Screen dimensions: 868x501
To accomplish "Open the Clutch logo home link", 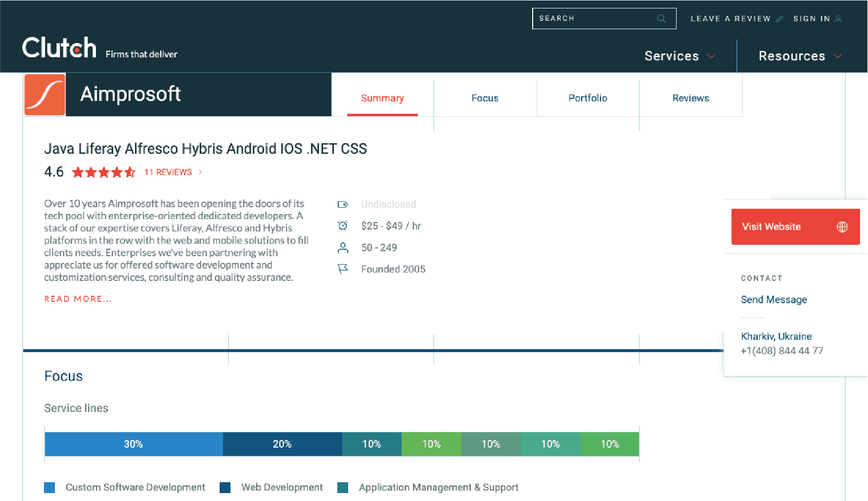I will [59, 48].
